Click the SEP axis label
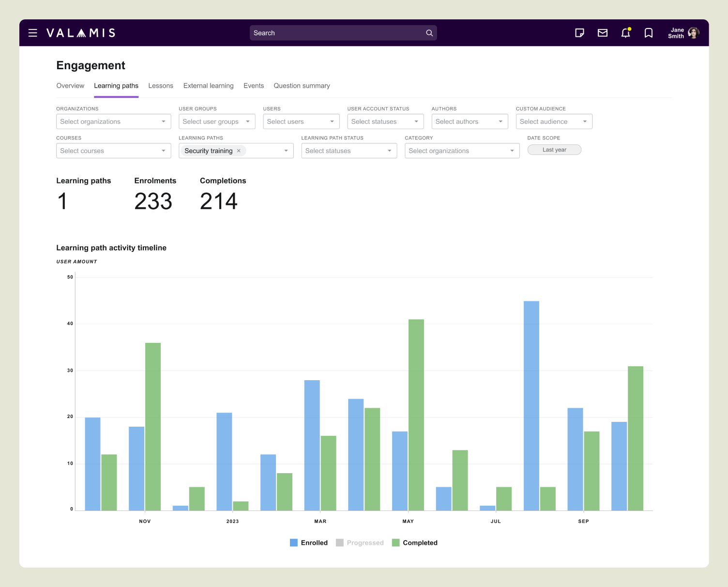728x587 pixels. pos(583,521)
